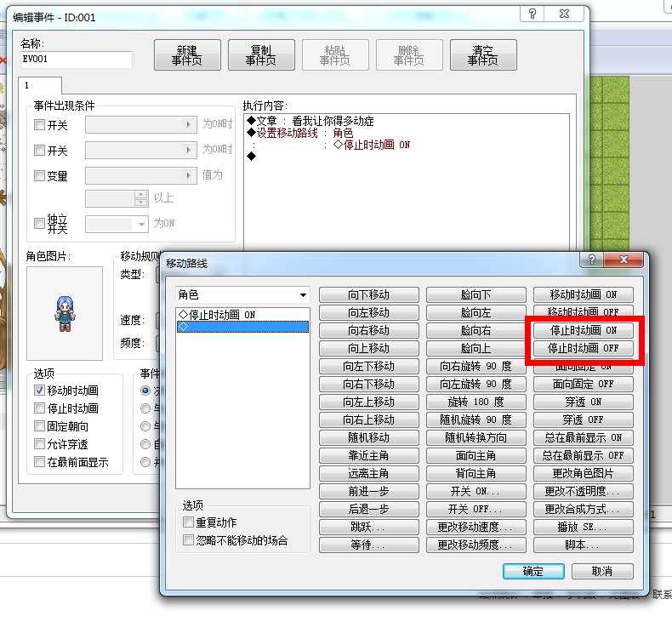Tick the first 开关 condition checkbox
This screenshot has width=672, height=639.
39,125
